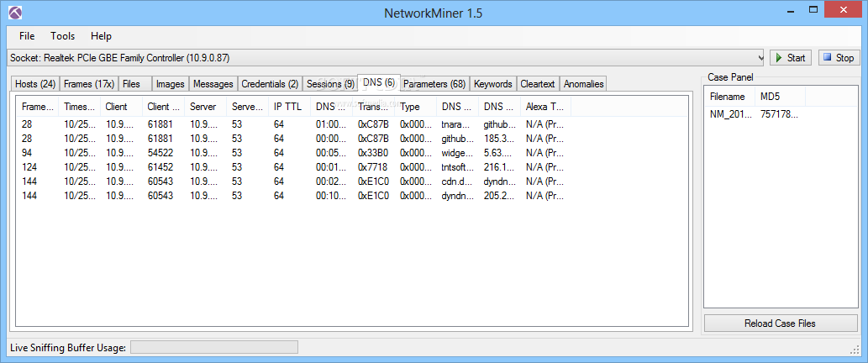Switch to the Parameters (68) tab

(434, 84)
